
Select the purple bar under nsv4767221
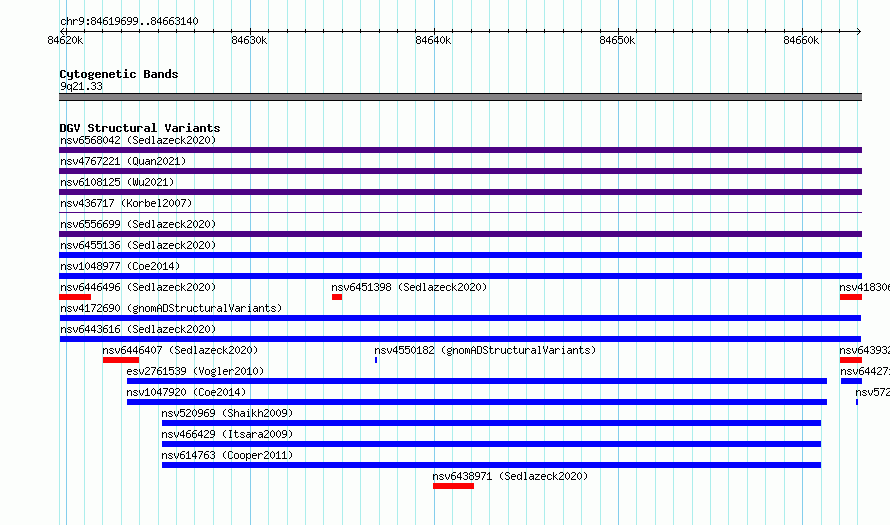460,171
